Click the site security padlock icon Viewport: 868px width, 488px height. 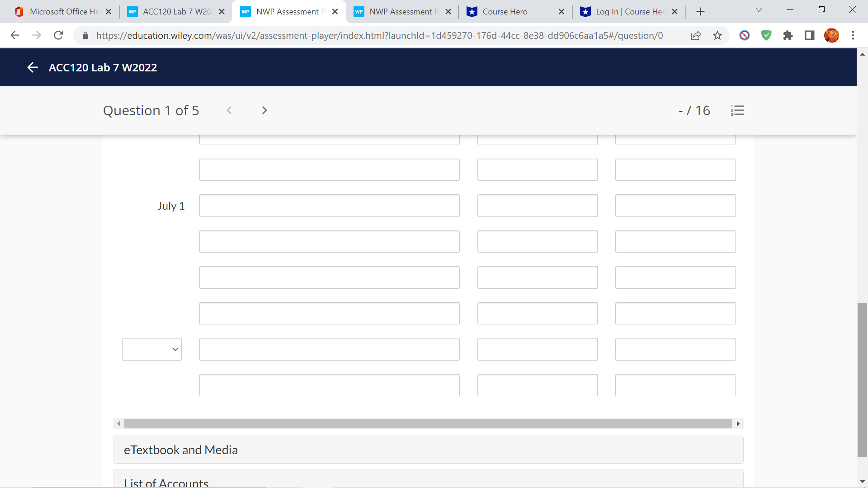coord(85,35)
